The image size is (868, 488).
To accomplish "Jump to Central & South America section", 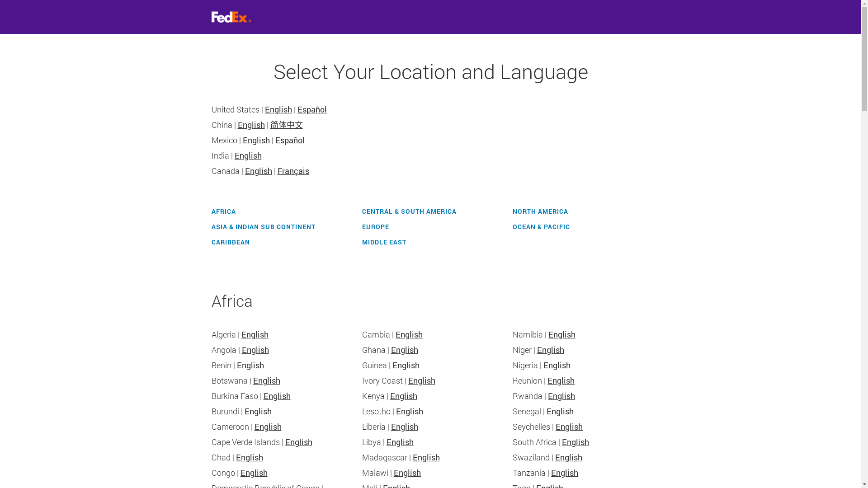I will point(409,211).
